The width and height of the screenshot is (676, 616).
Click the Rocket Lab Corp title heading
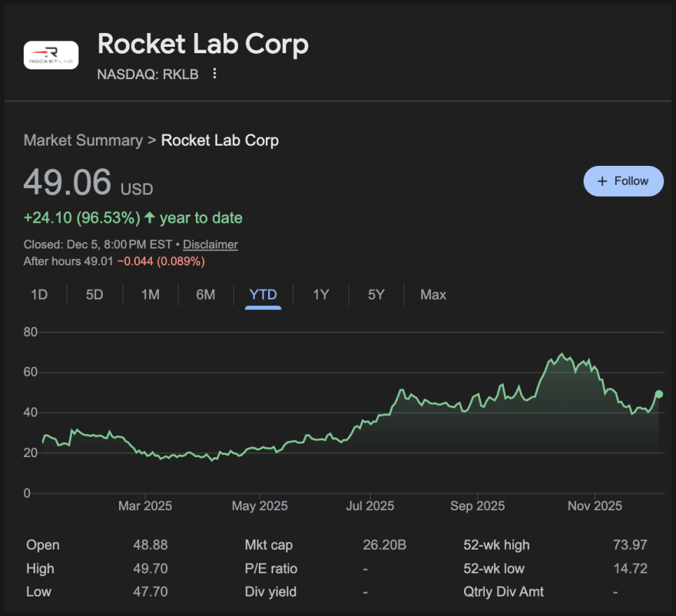coord(203,44)
